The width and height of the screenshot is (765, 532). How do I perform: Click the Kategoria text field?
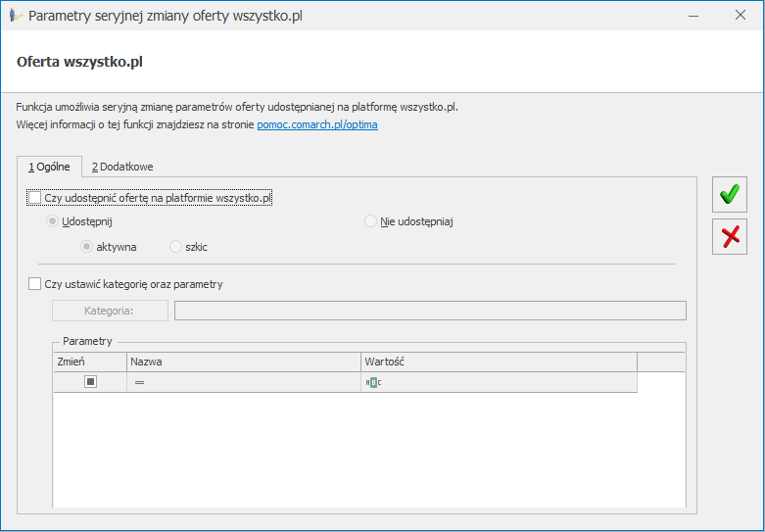pyautogui.click(x=430, y=311)
